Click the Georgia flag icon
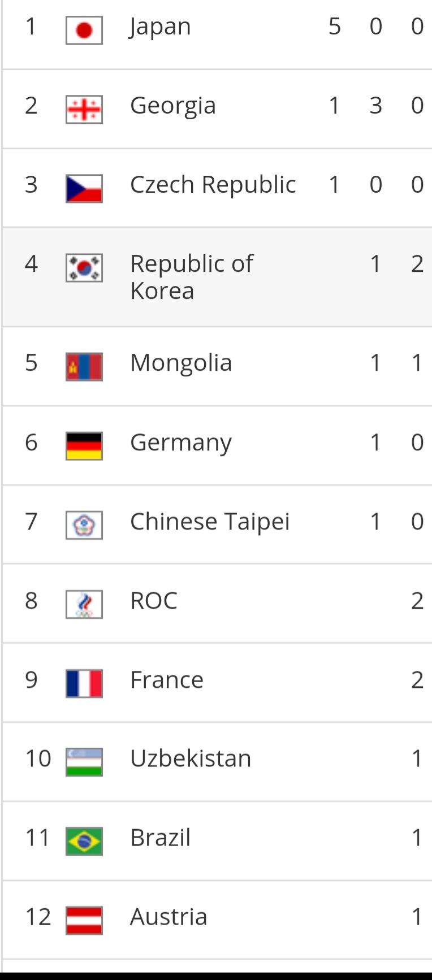 pos(84,109)
